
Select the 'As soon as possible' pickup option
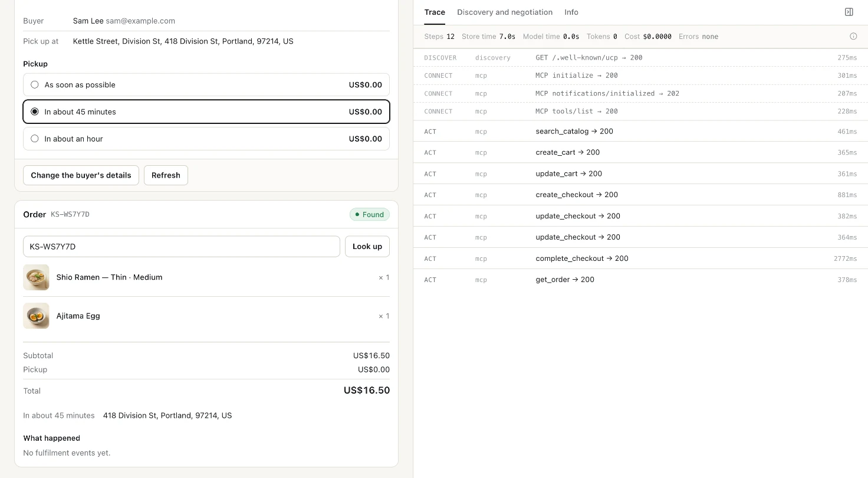(x=206, y=85)
